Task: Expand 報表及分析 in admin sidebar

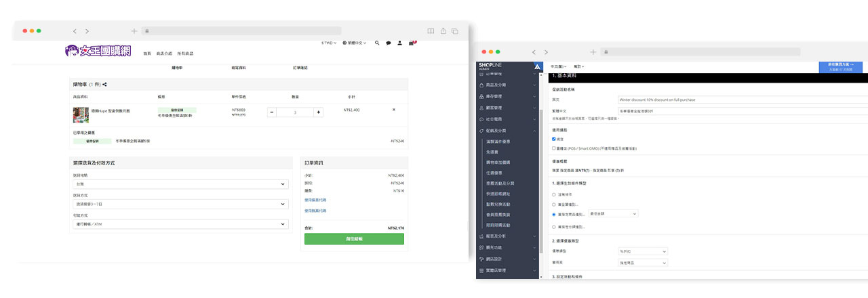Action: coord(508,236)
